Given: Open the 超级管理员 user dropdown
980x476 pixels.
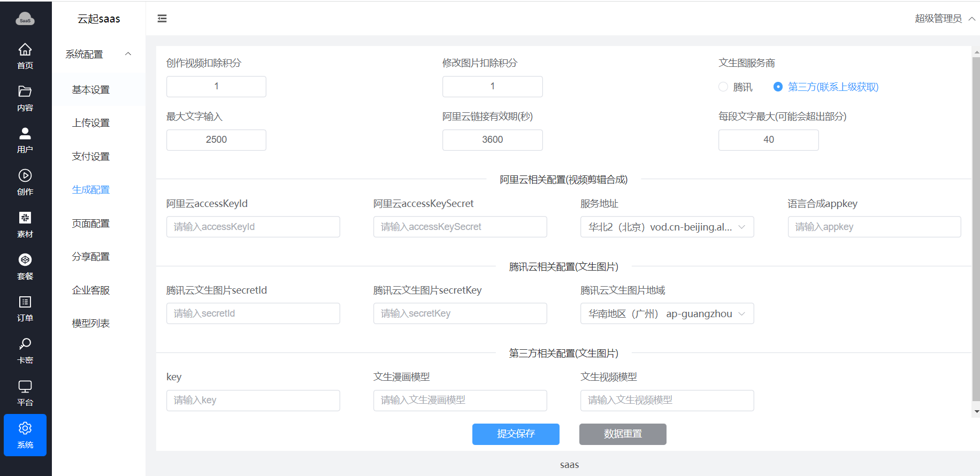Looking at the screenshot, I should [945, 19].
